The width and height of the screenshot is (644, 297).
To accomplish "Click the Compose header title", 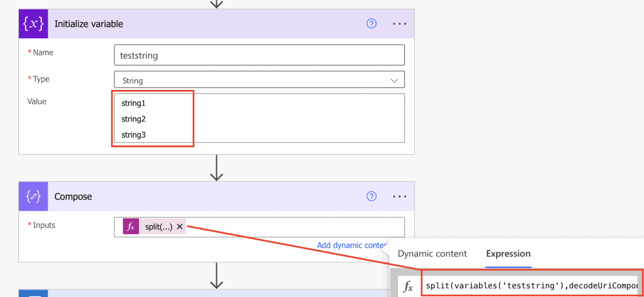I will pos(73,196).
